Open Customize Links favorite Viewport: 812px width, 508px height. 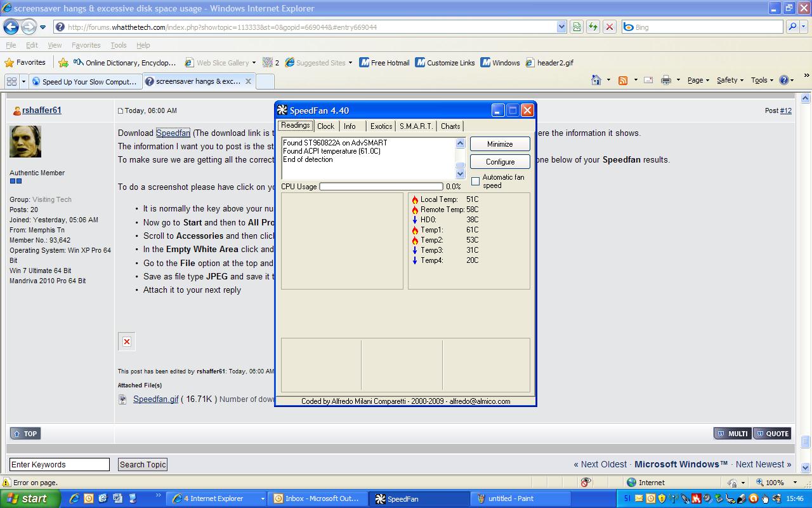pos(445,62)
